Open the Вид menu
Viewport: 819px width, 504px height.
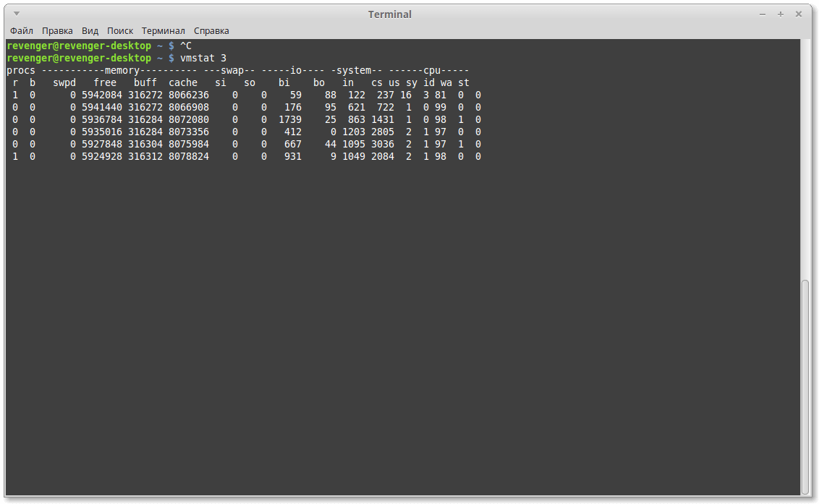coord(90,31)
